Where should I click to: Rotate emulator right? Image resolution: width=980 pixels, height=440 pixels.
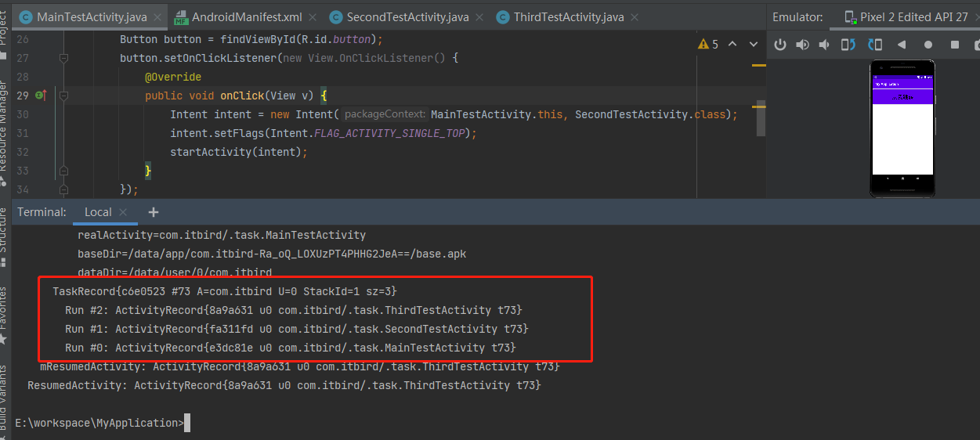point(875,45)
